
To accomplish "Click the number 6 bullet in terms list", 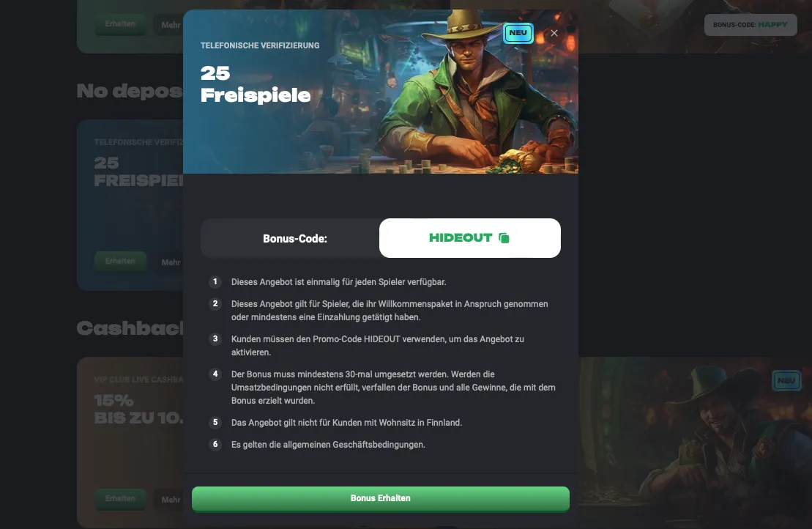I will pos(215,445).
